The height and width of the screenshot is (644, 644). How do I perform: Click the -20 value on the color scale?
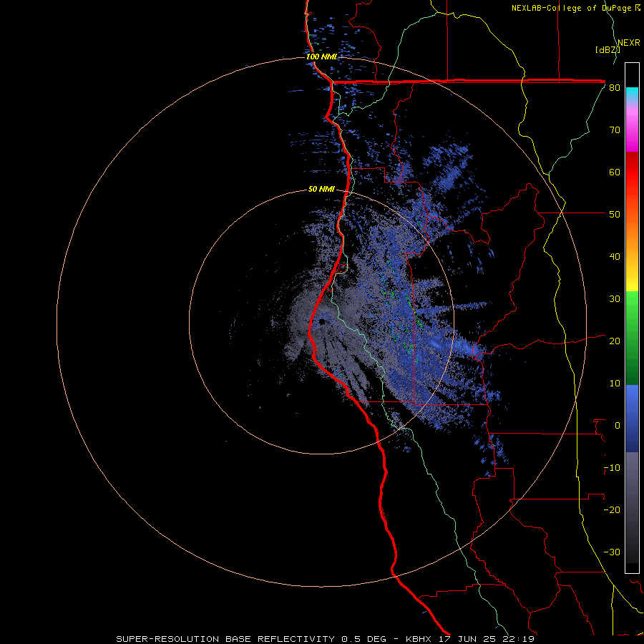click(x=612, y=510)
